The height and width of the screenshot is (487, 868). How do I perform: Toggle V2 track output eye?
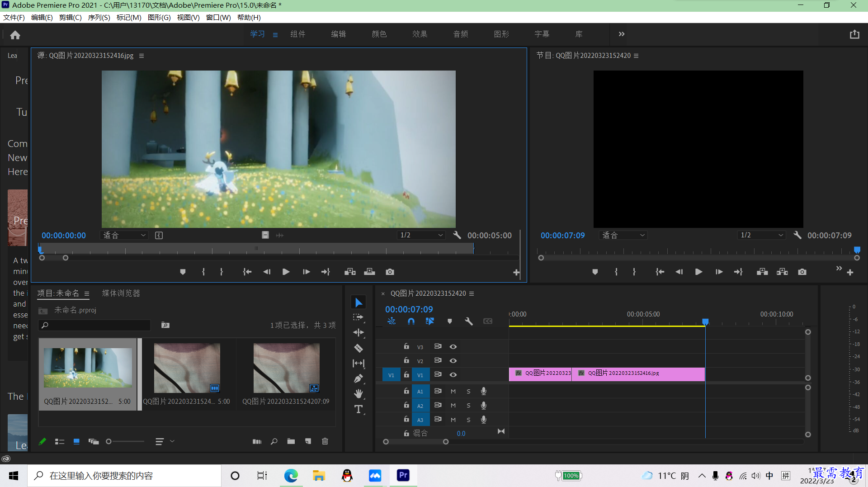click(453, 361)
